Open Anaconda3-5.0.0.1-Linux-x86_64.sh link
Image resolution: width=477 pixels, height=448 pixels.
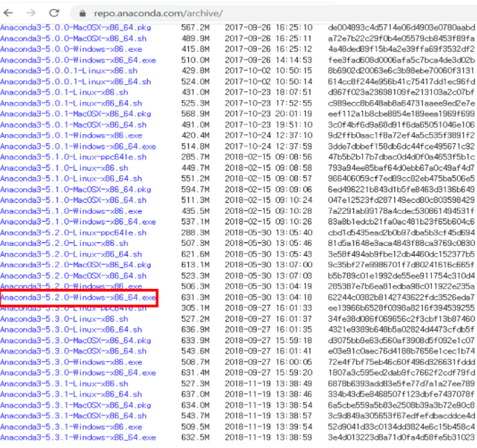[76, 82]
